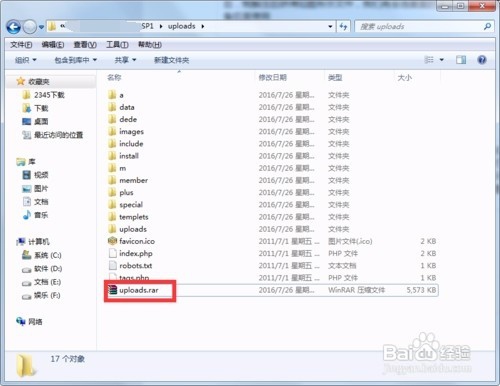
Task: Select 下载 in favorites
Action: pyautogui.click(x=41, y=108)
